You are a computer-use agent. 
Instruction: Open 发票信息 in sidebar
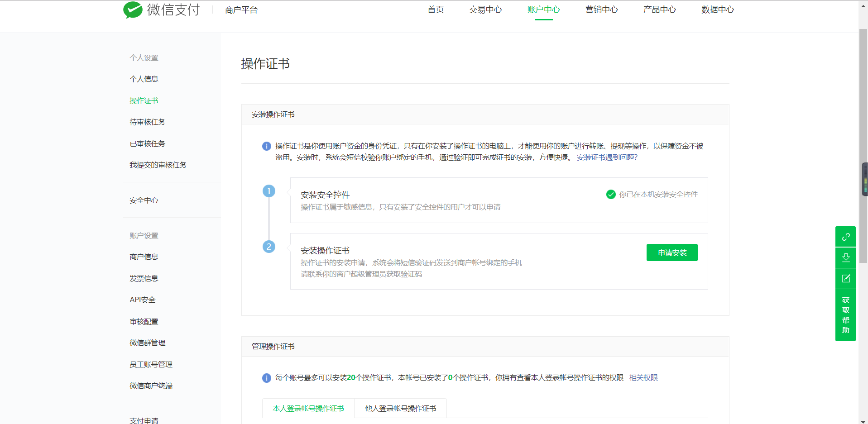(x=144, y=279)
